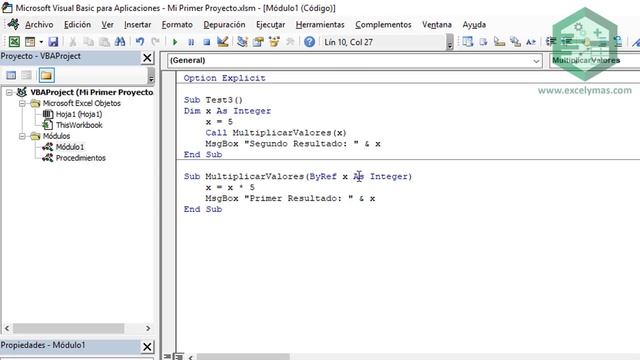Viewport: 640px width, 360px height.
Task: Collapse the Microsoft Excel Objetos folder
Action: point(22,104)
